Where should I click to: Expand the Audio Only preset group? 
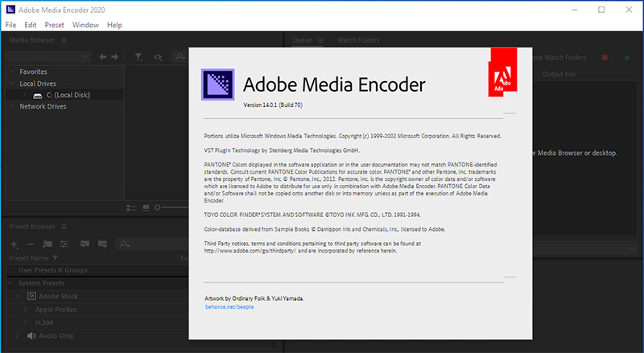point(17,335)
